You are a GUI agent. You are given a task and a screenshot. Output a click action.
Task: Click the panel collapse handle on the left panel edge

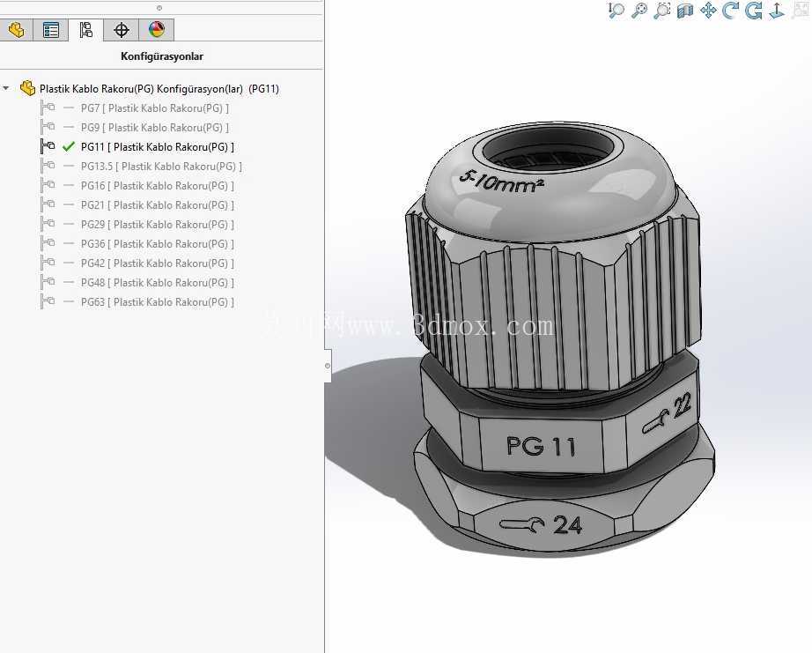328,366
